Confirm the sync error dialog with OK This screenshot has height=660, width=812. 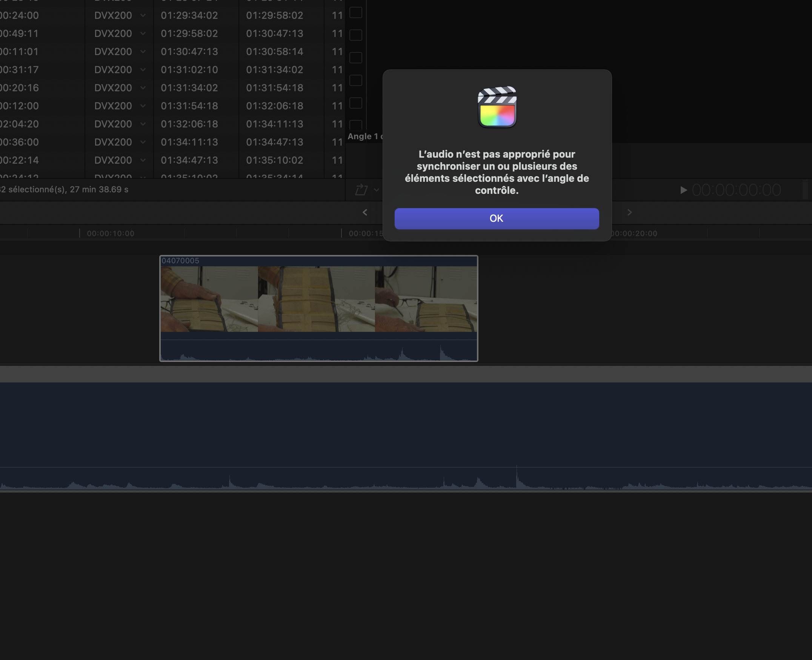pos(496,218)
